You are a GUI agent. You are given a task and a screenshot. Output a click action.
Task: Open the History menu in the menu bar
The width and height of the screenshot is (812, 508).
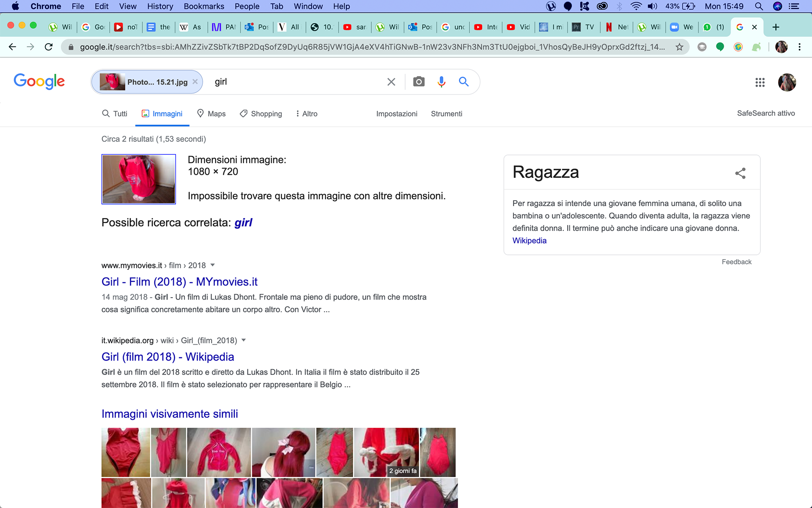160,6
